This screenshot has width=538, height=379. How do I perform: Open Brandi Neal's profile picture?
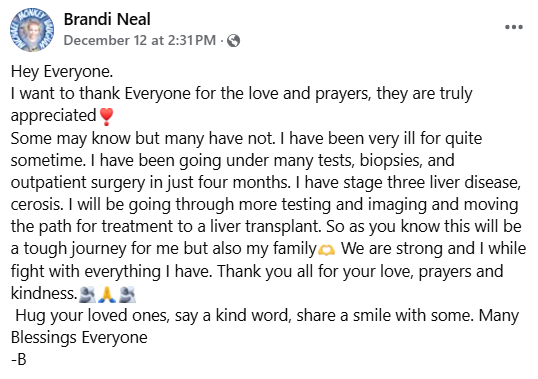tap(32, 30)
